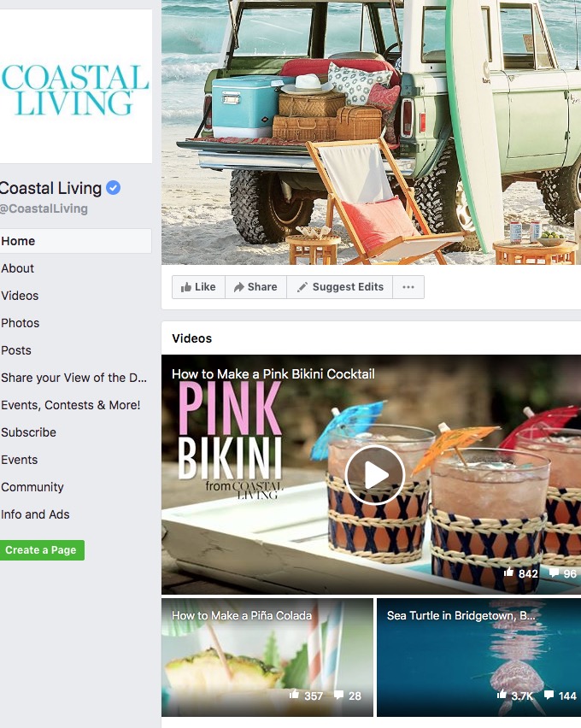Click the green Create a Page button

41,550
